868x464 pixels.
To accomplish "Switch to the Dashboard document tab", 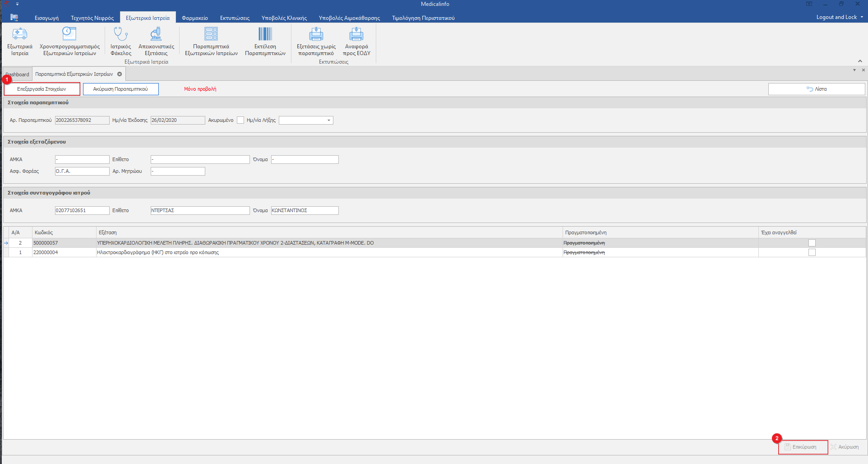I will coord(18,74).
